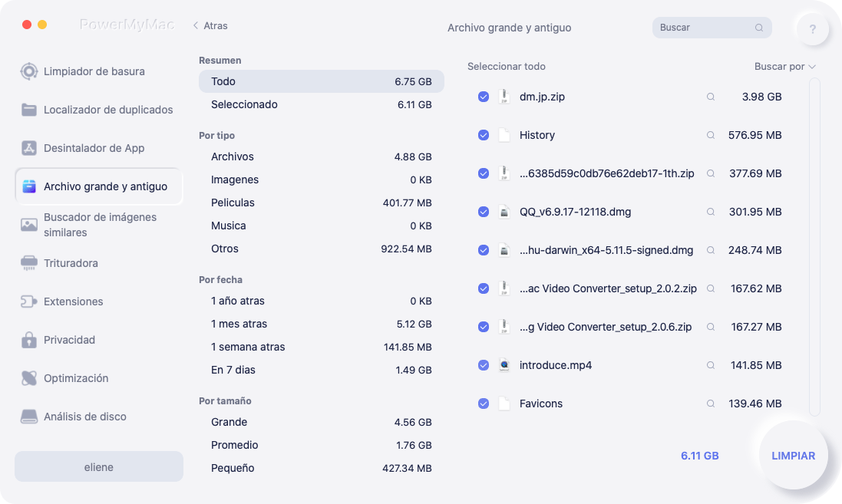Uncheck the darwin_x64-5.11.5-signed.dmg checkbox
Screen dimensions: 842x504
[484, 250]
